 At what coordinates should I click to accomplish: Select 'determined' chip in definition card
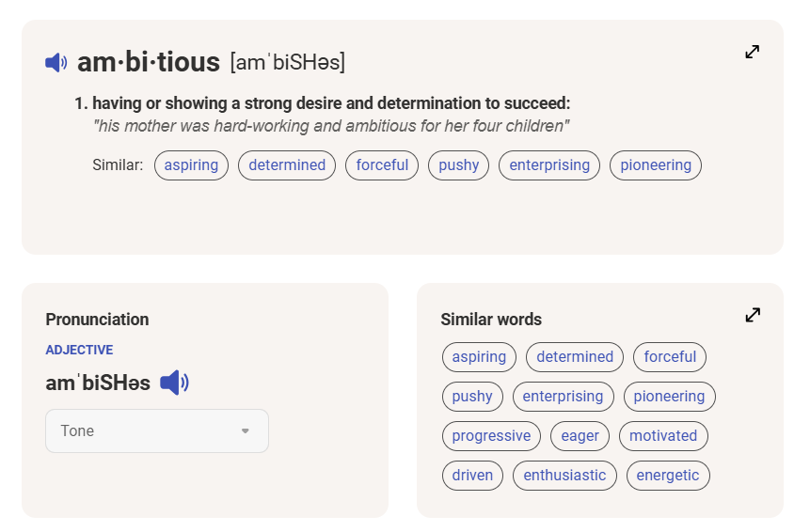tap(287, 165)
